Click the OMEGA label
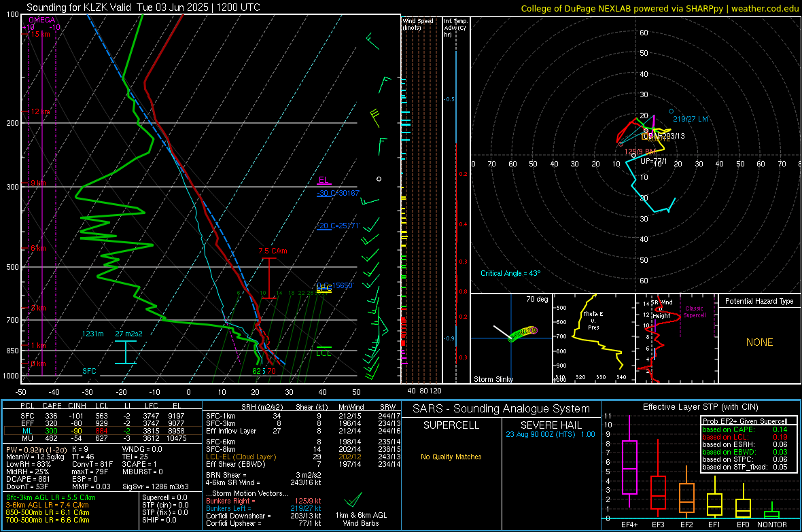Image resolution: width=802 pixels, height=532 pixels. (x=41, y=20)
